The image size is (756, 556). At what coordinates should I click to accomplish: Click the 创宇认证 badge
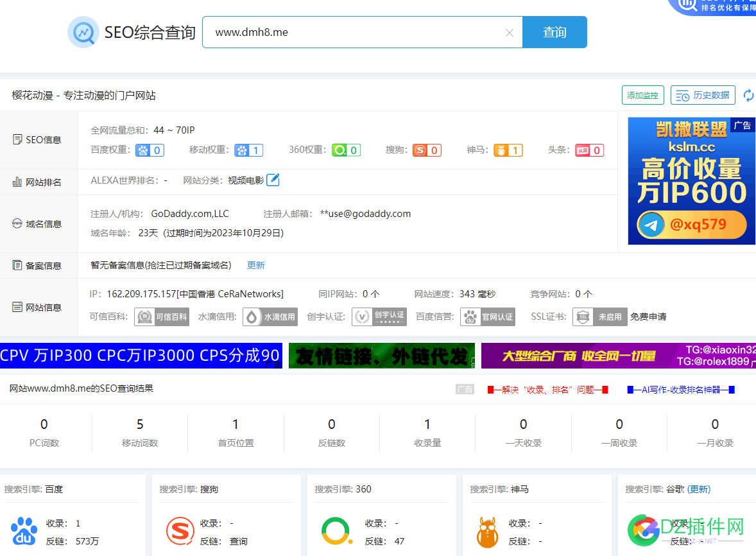coord(379,317)
